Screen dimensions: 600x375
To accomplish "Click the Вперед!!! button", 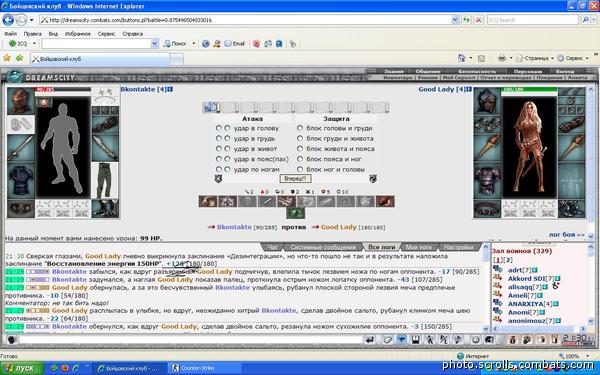I will pyautogui.click(x=295, y=178).
